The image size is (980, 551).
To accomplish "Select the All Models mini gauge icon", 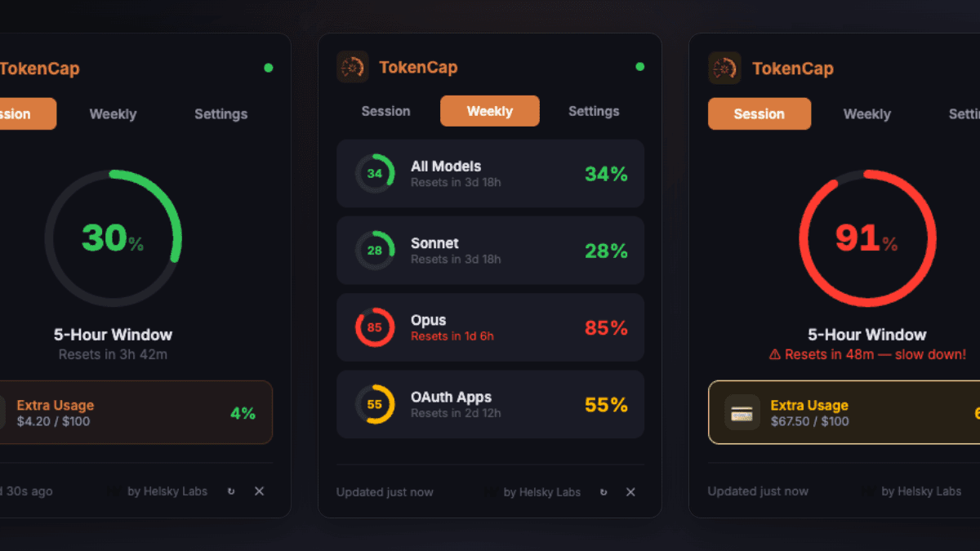I will (x=374, y=173).
